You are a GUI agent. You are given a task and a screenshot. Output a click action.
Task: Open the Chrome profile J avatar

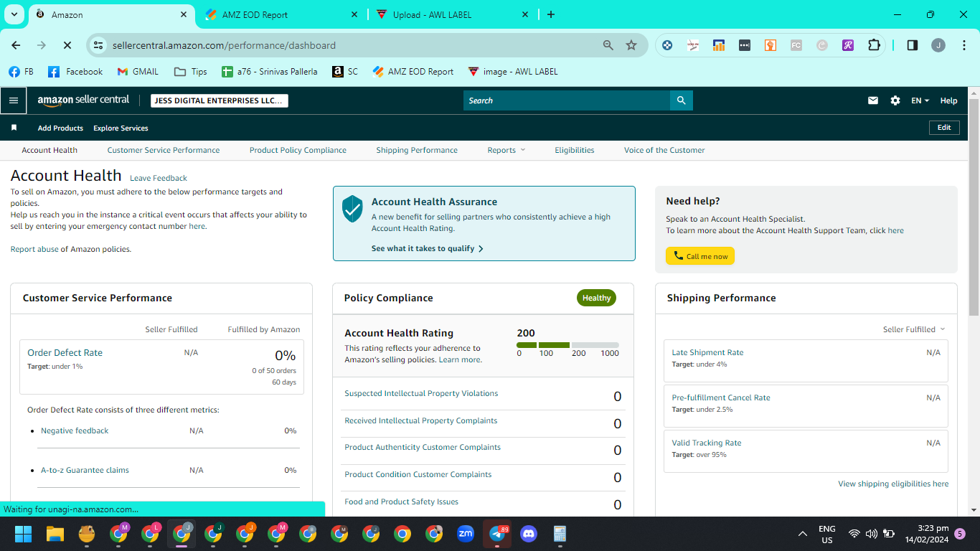point(938,45)
